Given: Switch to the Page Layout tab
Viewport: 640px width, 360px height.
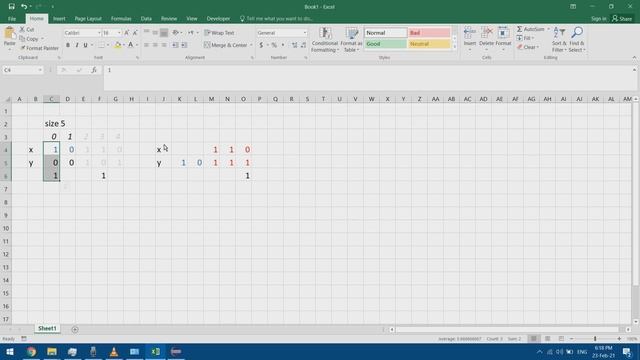Looking at the screenshot, I should tap(88, 19).
